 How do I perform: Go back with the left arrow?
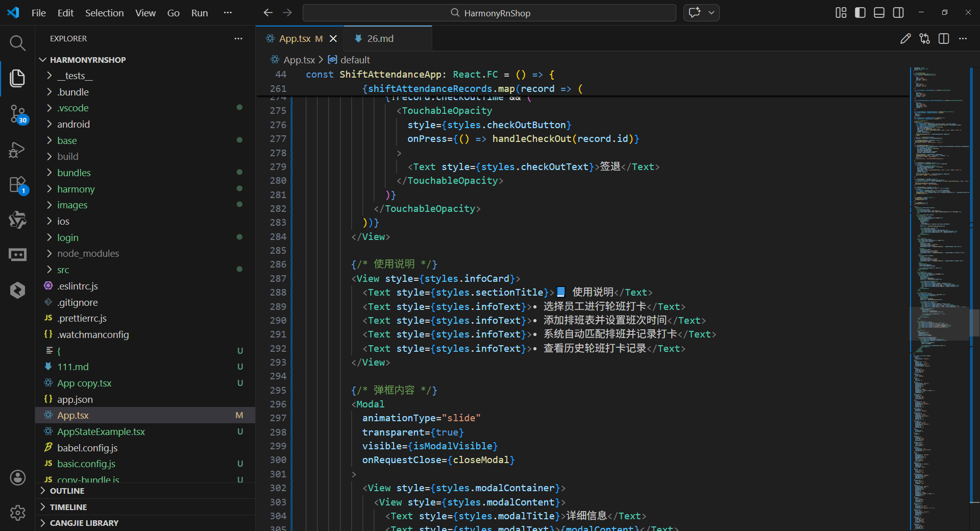268,13
